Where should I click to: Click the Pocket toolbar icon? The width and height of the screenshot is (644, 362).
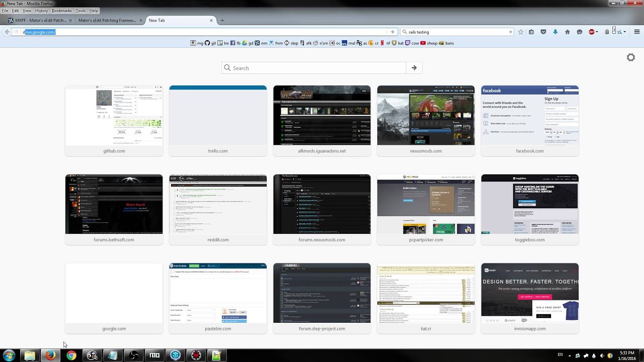(x=543, y=32)
